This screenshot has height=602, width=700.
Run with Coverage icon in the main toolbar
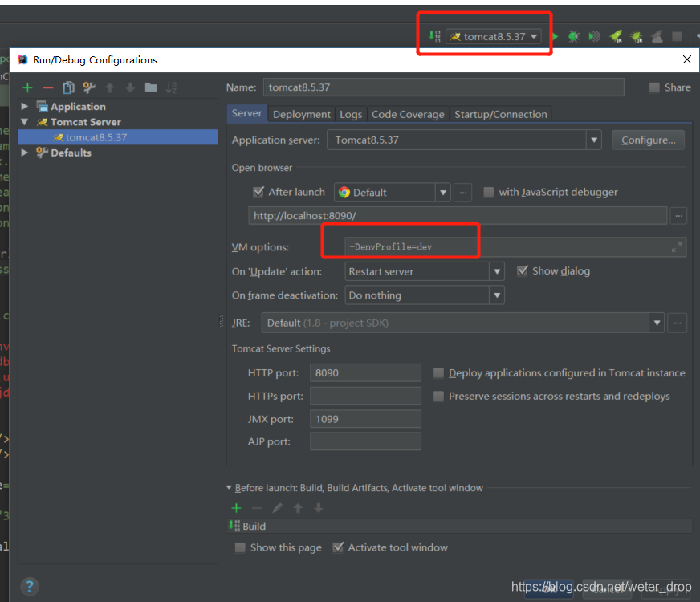[595, 36]
